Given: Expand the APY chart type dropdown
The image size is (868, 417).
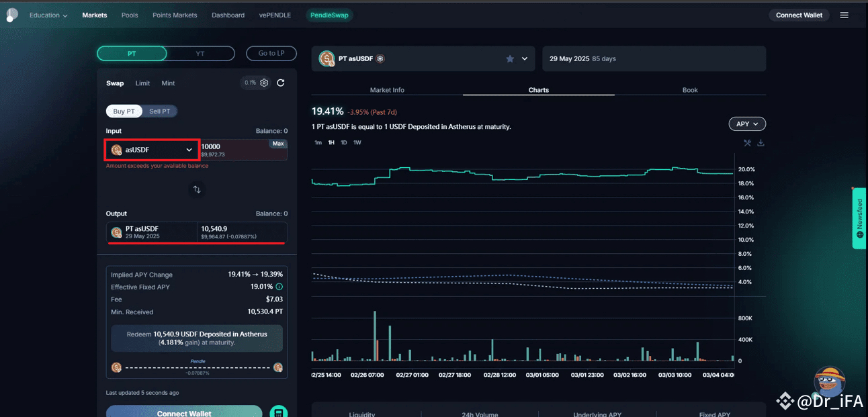Looking at the screenshot, I should pos(747,124).
